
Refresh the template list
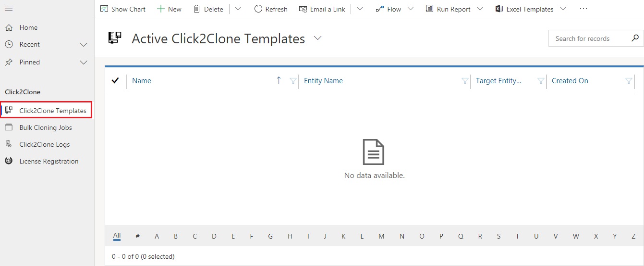click(271, 9)
